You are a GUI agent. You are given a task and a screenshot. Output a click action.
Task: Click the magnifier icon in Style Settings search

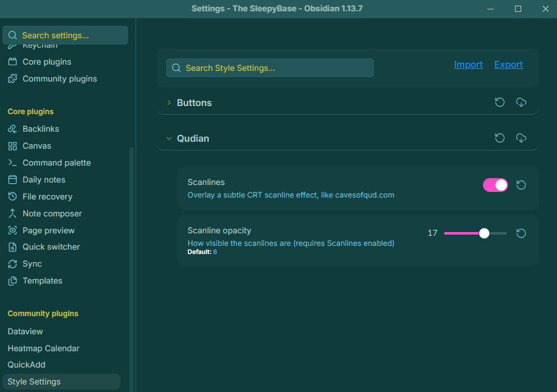(x=176, y=68)
